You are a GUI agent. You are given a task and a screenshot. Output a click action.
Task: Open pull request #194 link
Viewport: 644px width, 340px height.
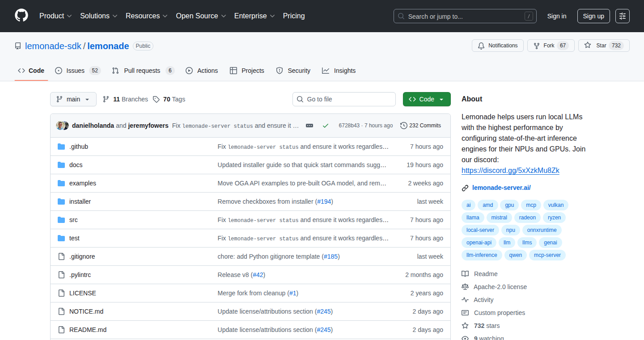(324, 201)
